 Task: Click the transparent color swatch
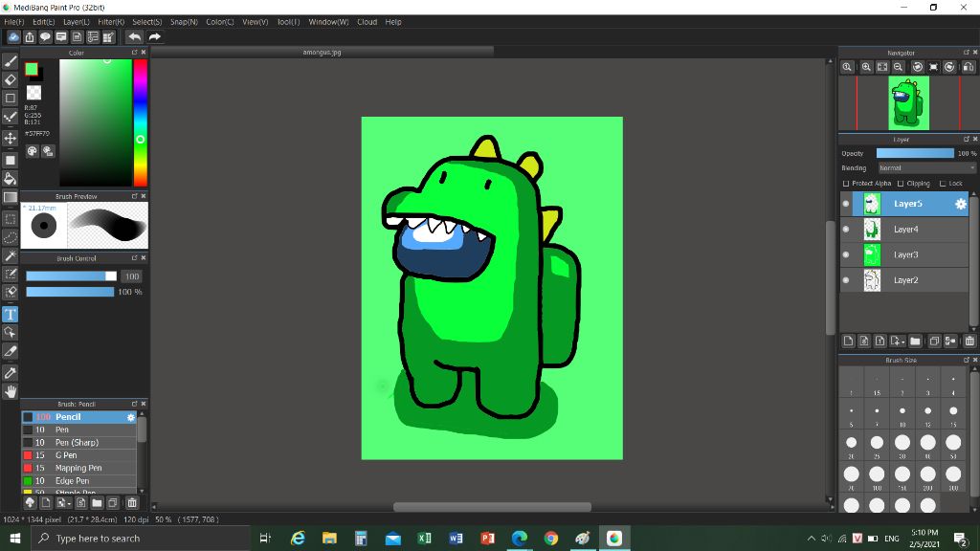coord(33,93)
